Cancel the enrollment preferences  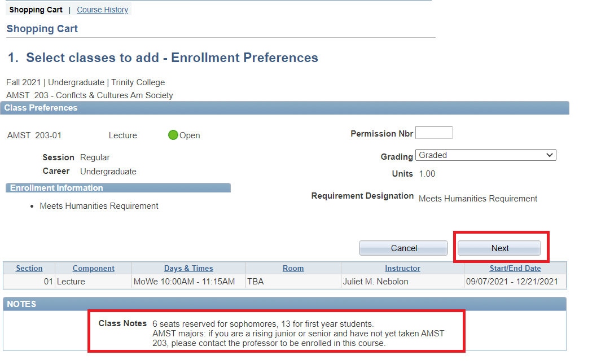[x=403, y=248]
